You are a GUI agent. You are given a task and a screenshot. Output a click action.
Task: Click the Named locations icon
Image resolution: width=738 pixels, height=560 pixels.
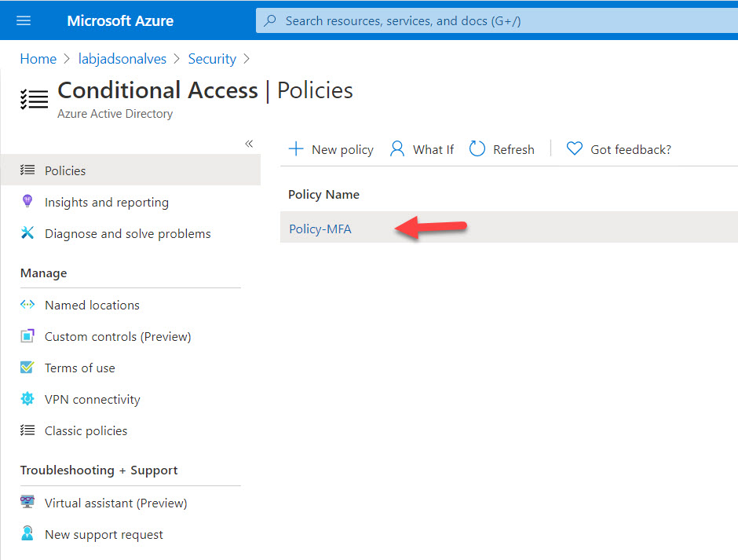[x=27, y=305]
